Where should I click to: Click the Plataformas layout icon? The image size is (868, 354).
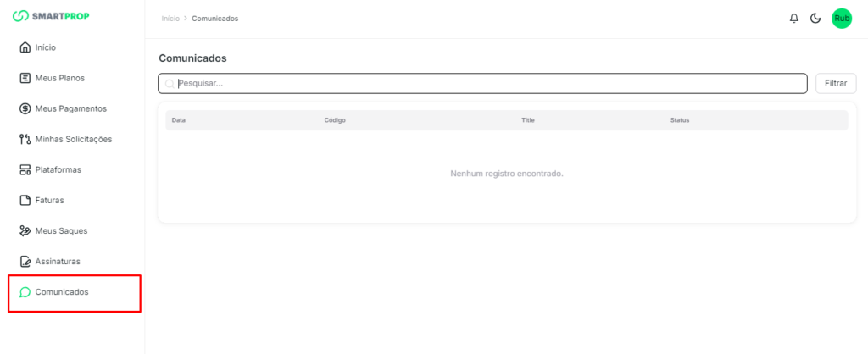(25, 169)
